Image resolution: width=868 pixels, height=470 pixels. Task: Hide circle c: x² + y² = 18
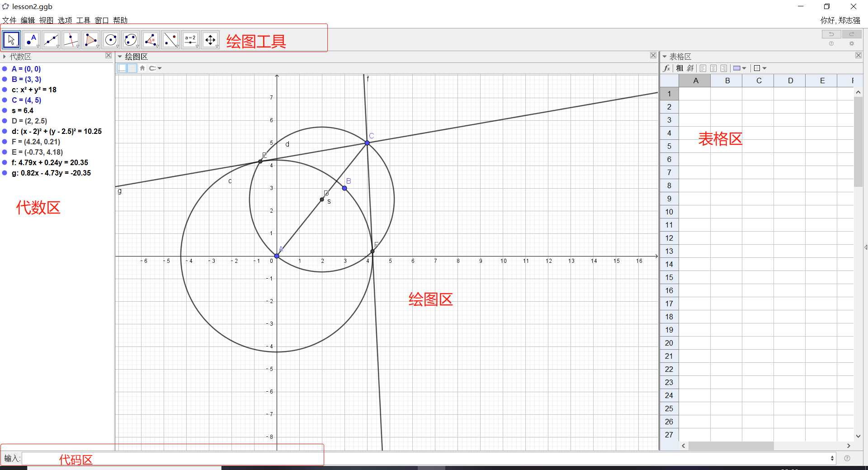coord(5,90)
